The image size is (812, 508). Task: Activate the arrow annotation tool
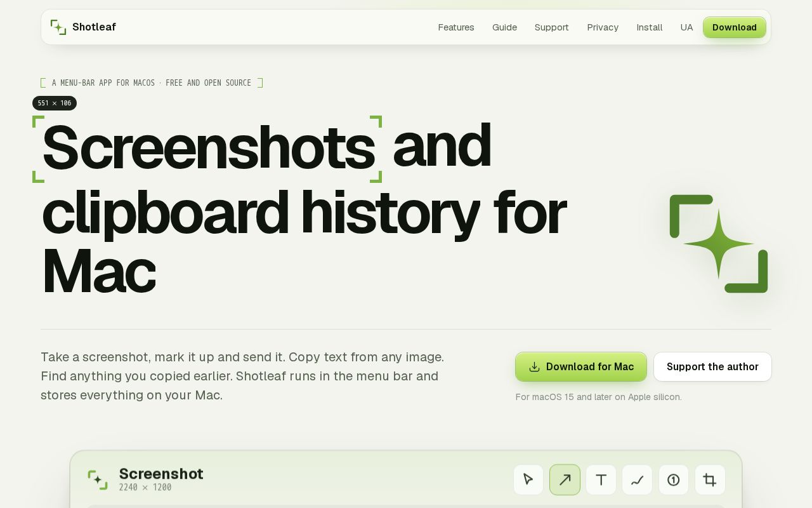565,480
